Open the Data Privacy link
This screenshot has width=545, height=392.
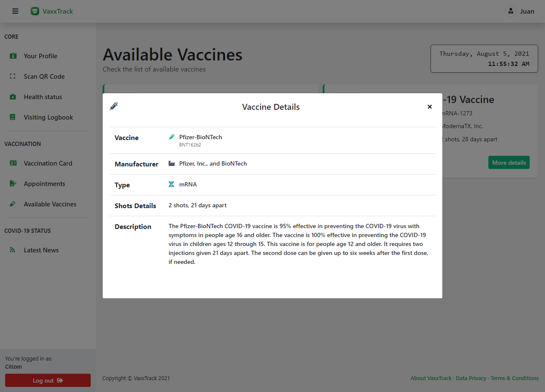(471, 378)
